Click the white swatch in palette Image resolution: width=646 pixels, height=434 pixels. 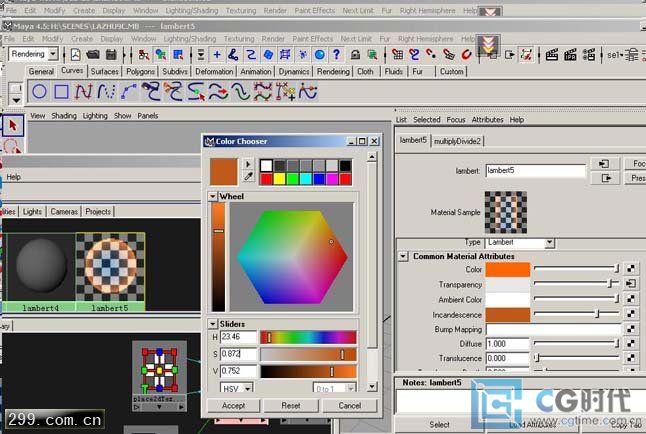click(266, 166)
